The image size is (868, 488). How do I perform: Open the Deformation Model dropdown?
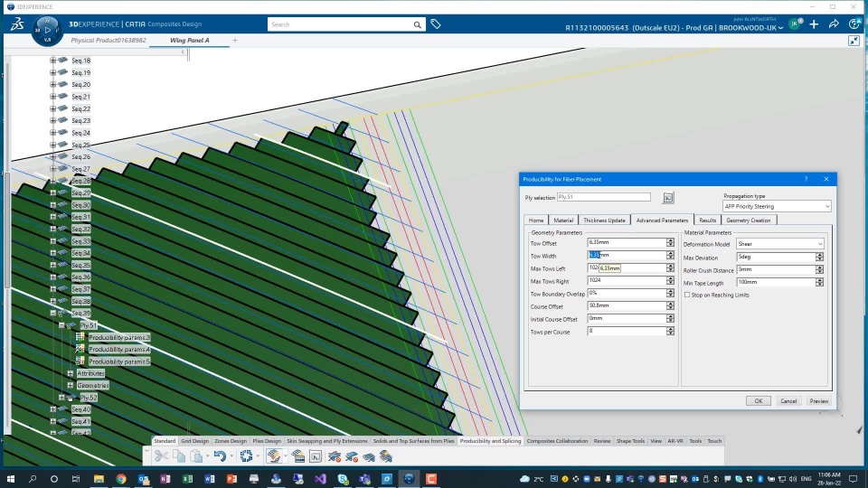pyautogui.click(x=780, y=244)
